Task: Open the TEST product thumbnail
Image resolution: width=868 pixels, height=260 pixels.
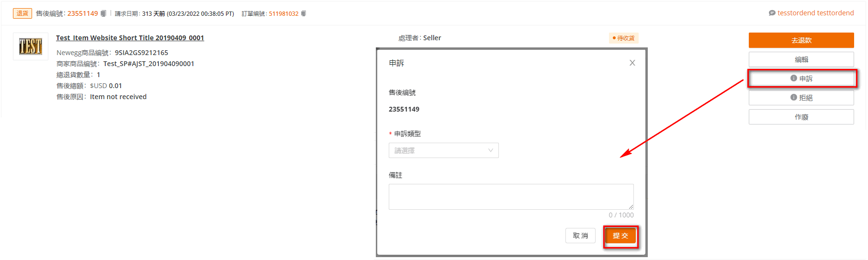Action: pyautogui.click(x=31, y=46)
